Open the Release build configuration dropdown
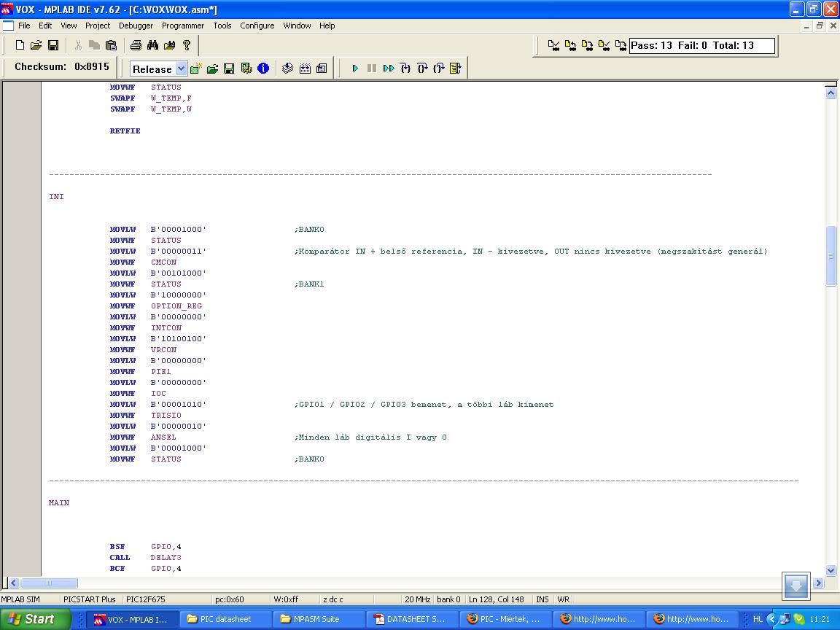This screenshot has height=630, width=840. point(181,69)
